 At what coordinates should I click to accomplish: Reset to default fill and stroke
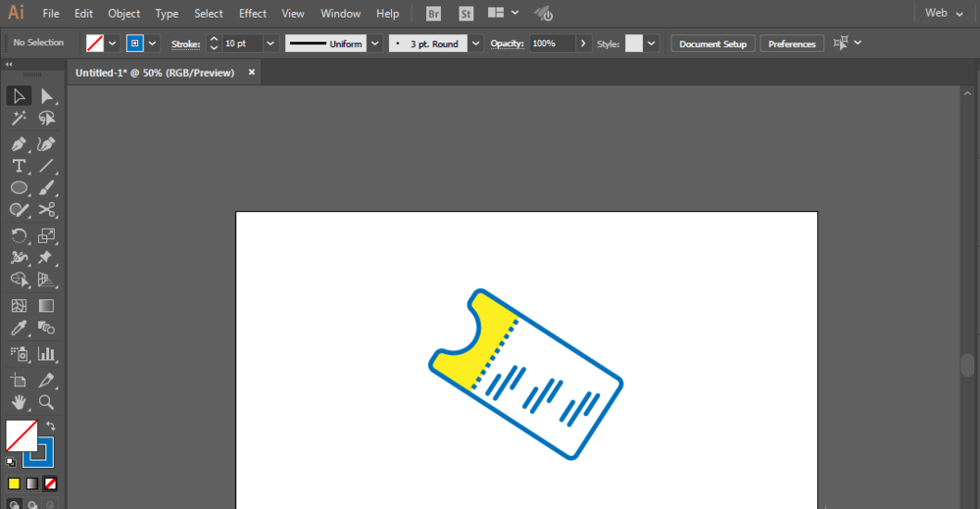click(11, 461)
